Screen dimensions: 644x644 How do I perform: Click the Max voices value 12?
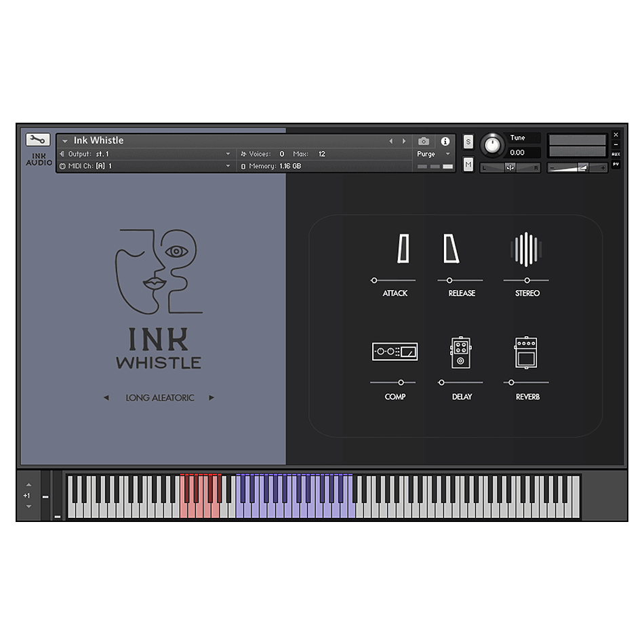click(x=322, y=154)
